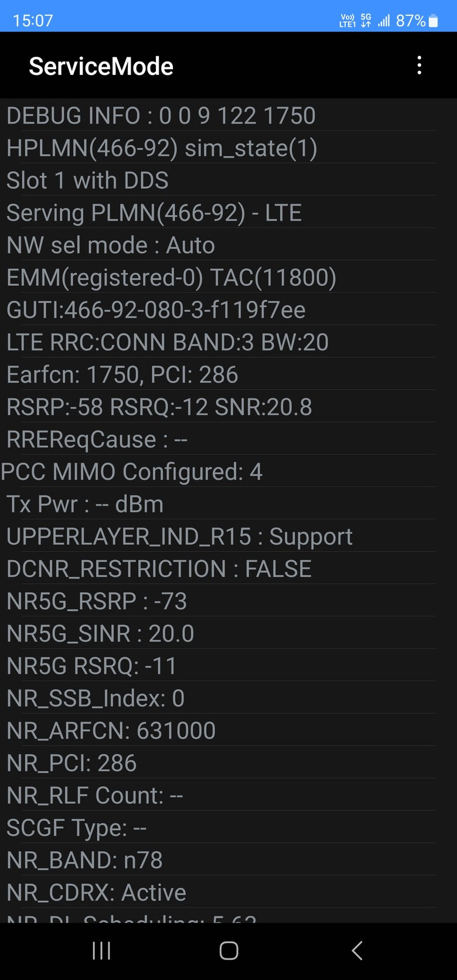457x980 pixels.
Task: Tap the Android back navigation icon
Action: point(357,950)
